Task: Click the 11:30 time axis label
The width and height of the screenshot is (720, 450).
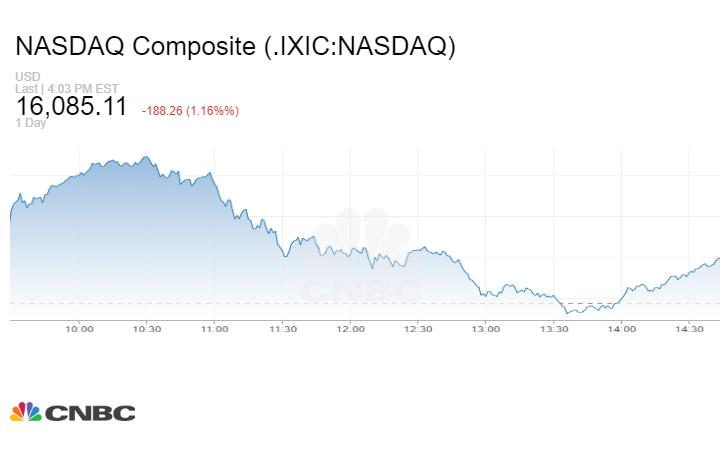Action: (282, 328)
